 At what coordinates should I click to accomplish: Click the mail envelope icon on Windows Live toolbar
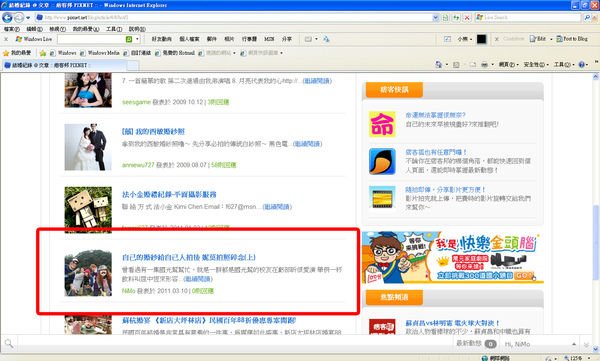pyautogui.click(x=308, y=39)
